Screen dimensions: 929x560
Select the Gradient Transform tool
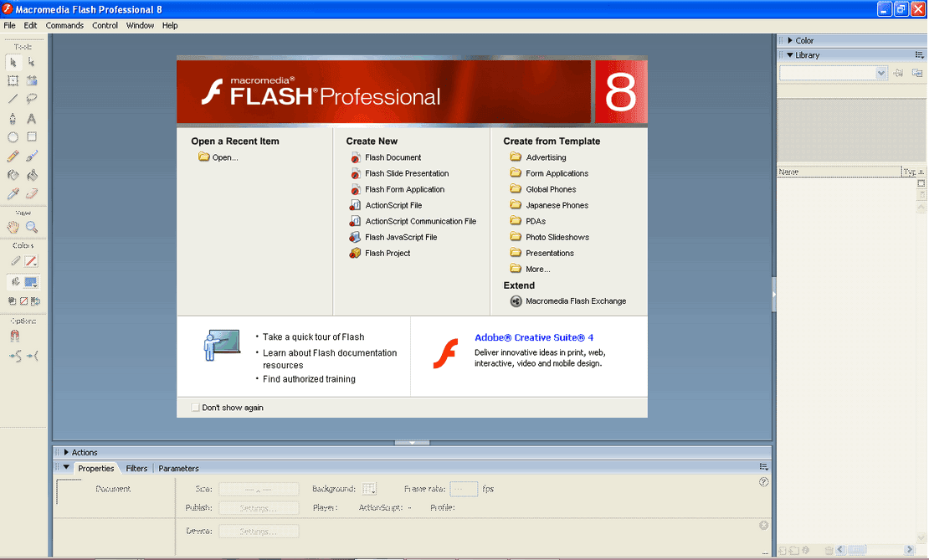point(32,80)
